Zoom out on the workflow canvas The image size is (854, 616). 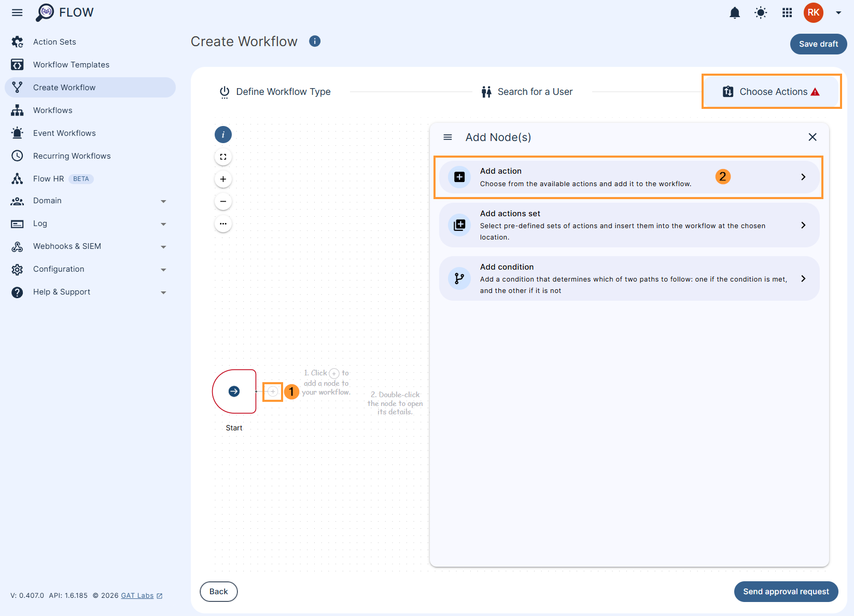tap(223, 201)
